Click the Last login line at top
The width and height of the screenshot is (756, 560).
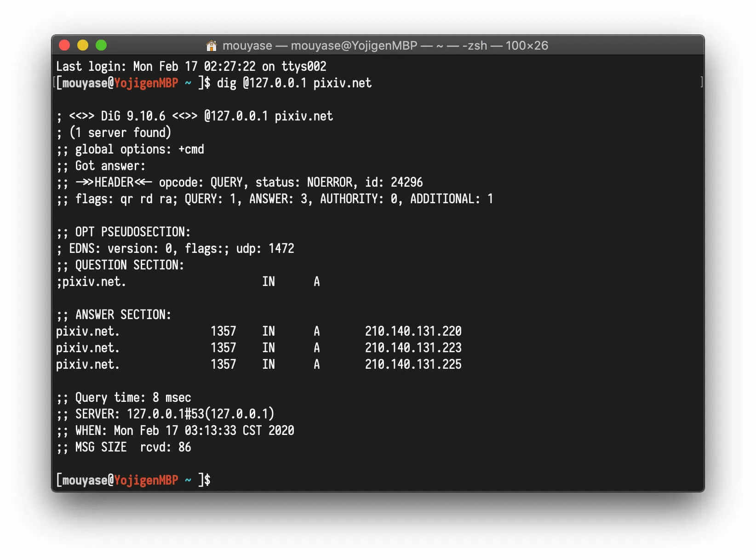(191, 67)
